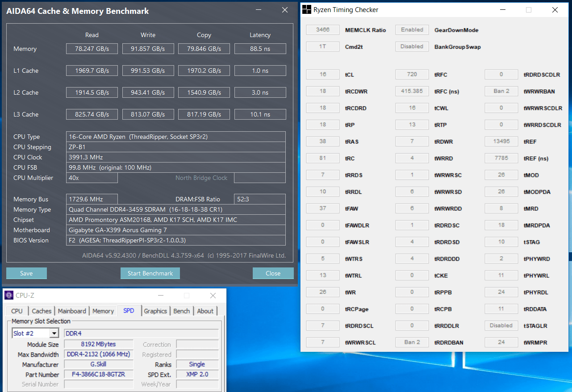Click the GearDownMode Enabled field
Image resolution: width=572 pixels, height=392 pixels.
pos(412,30)
